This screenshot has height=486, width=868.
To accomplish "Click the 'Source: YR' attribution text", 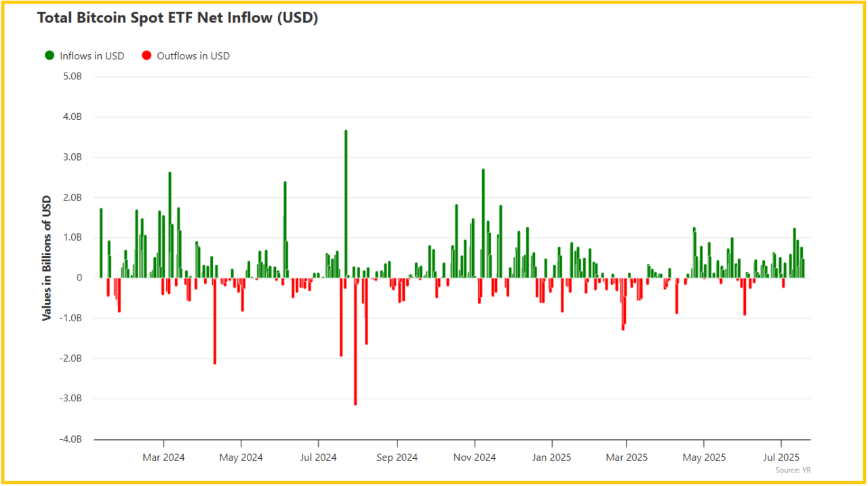I will coord(793,470).
